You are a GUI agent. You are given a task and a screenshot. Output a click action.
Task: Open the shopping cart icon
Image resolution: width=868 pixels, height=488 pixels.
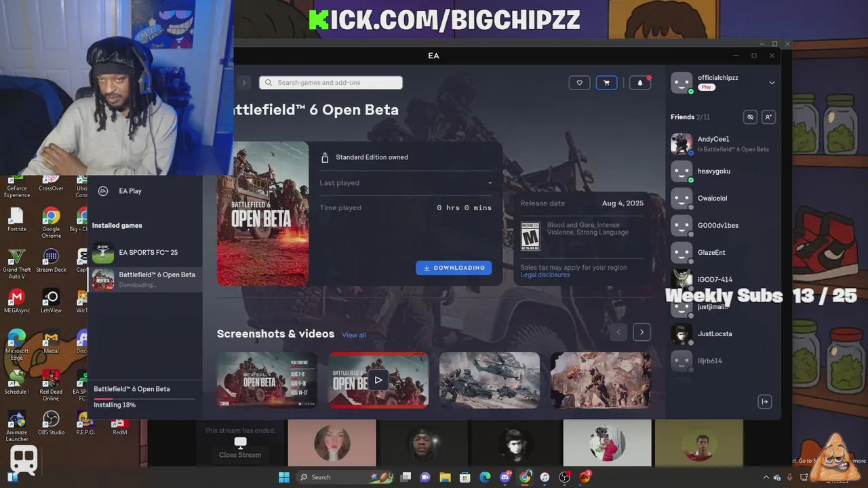(606, 83)
